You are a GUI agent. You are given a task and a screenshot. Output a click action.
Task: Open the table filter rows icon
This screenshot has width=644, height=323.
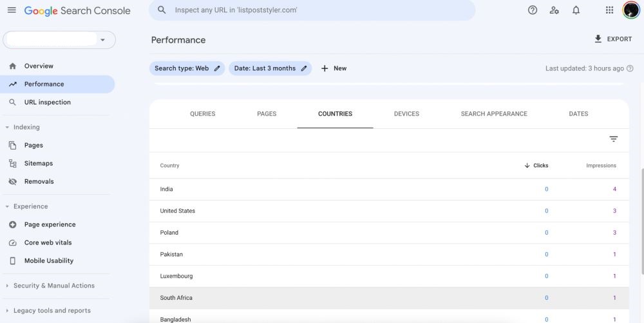614,139
